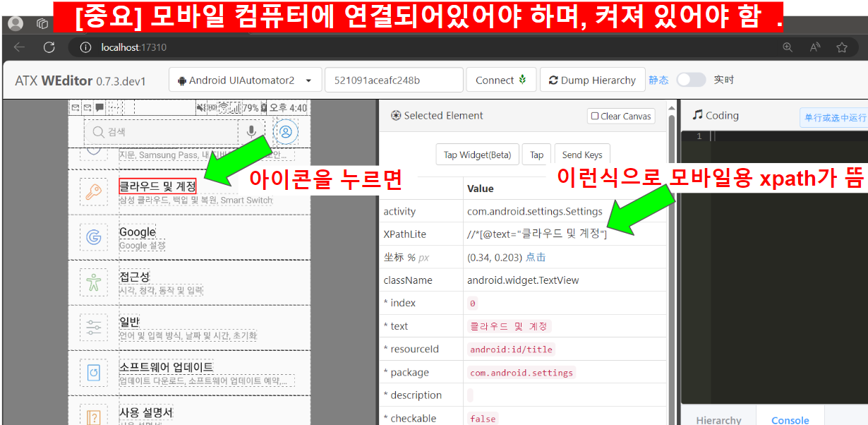Click the 사용 설명서 question mark icon
868x425 pixels.
[x=94, y=417]
